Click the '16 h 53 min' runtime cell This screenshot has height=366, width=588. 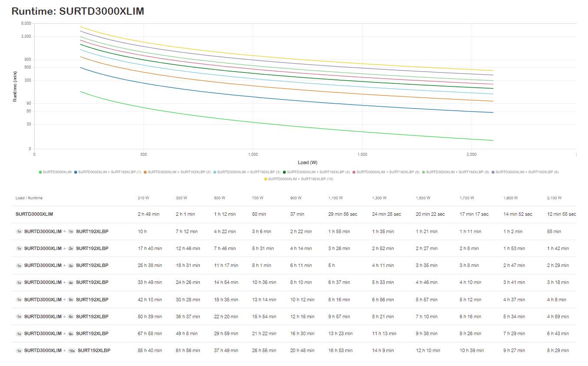(340, 350)
